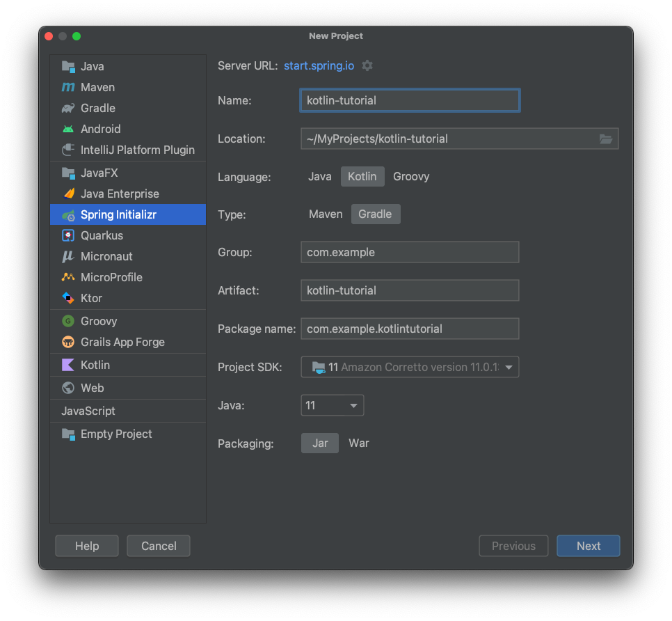The height and width of the screenshot is (621, 672).
Task: Open the start.spring.io link
Action: [319, 65]
